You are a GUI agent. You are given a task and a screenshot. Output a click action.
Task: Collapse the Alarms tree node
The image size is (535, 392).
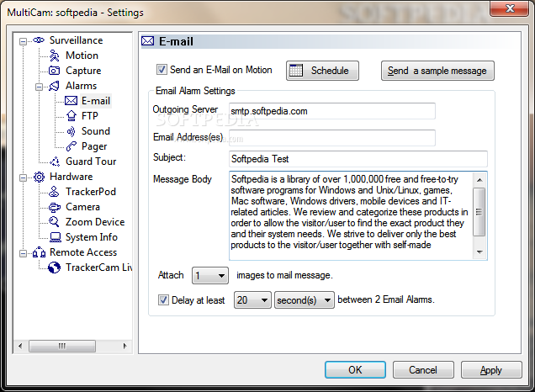(40, 87)
